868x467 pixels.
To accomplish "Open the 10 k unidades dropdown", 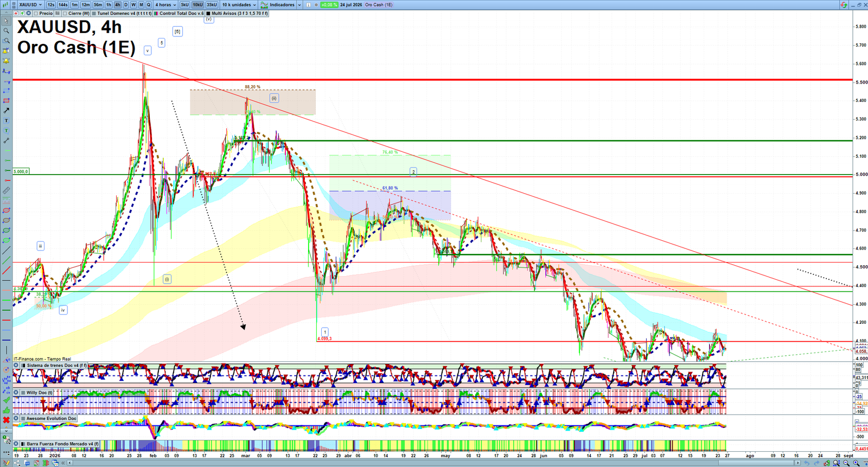I will (x=239, y=5).
